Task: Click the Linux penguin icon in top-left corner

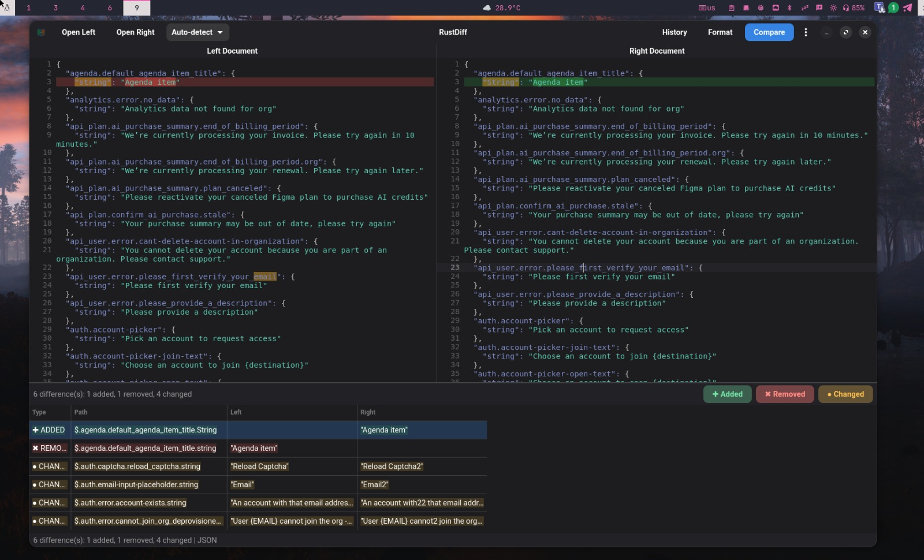Action: coord(6,8)
